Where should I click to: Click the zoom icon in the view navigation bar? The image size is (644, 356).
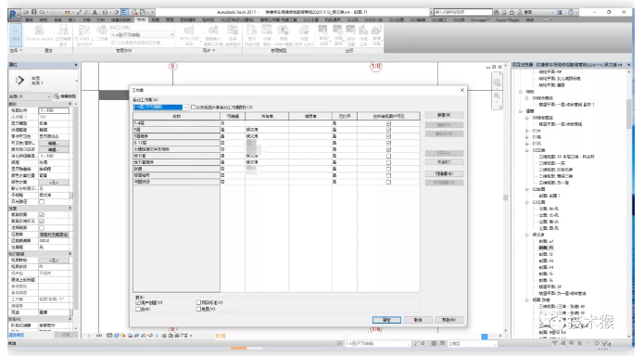coord(497,96)
